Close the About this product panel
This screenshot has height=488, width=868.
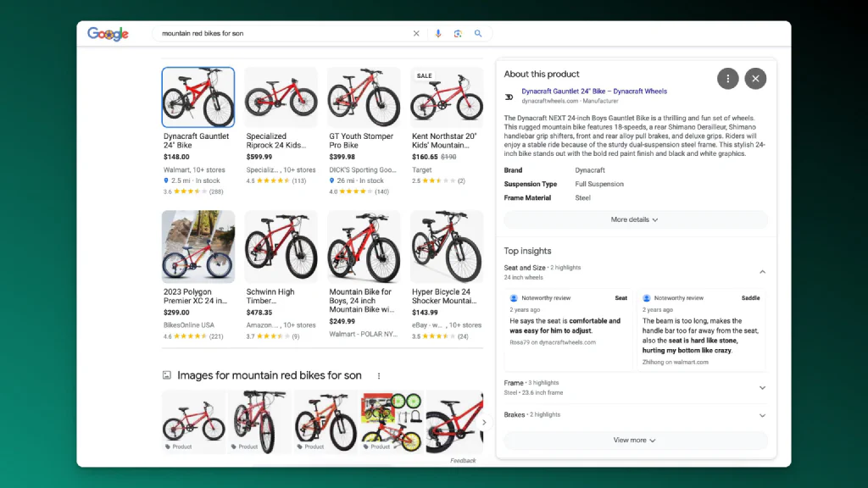pyautogui.click(x=755, y=79)
